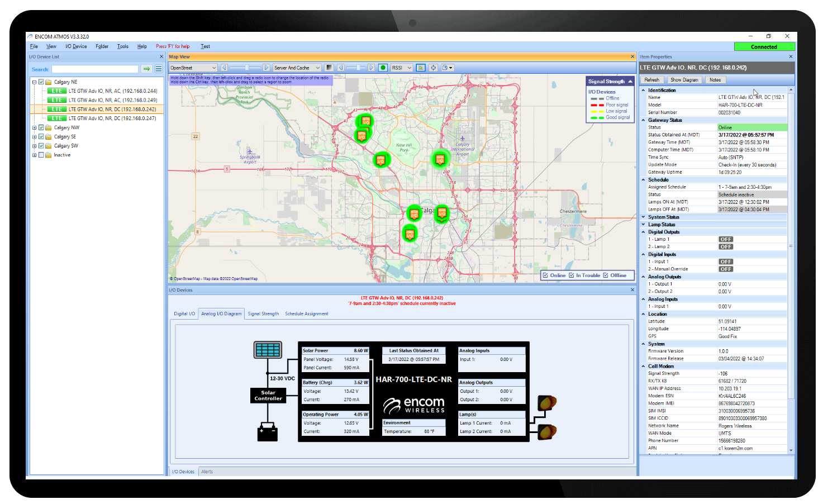Click the Refresh button in Item Properties

pos(651,80)
